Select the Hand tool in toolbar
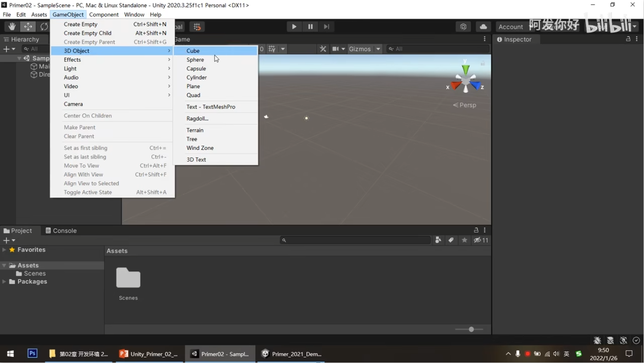The image size is (644, 363). point(12,27)
